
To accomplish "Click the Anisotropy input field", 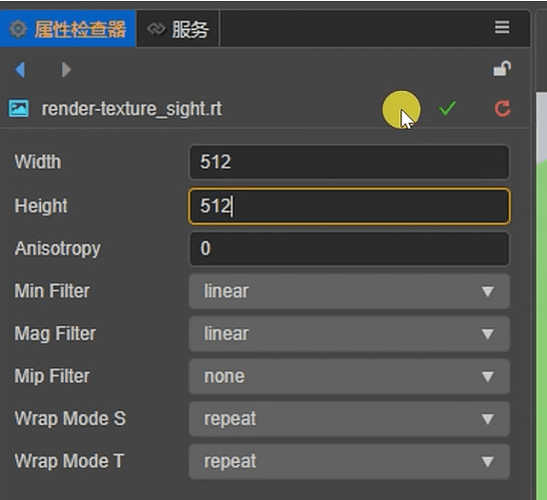I will tap(349, 248).
